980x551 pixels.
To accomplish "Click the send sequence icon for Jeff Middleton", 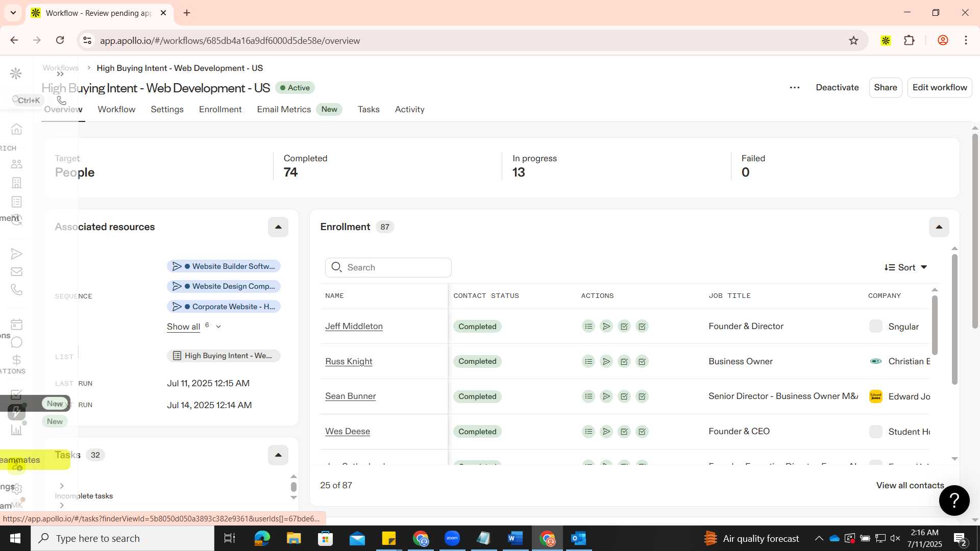I will point(606,327).
